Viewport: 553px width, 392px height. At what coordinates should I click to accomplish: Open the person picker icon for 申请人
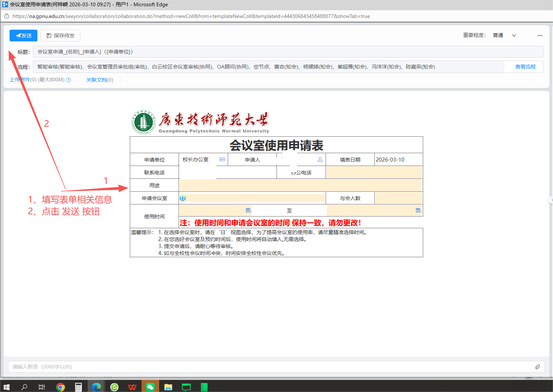point(320,159)
